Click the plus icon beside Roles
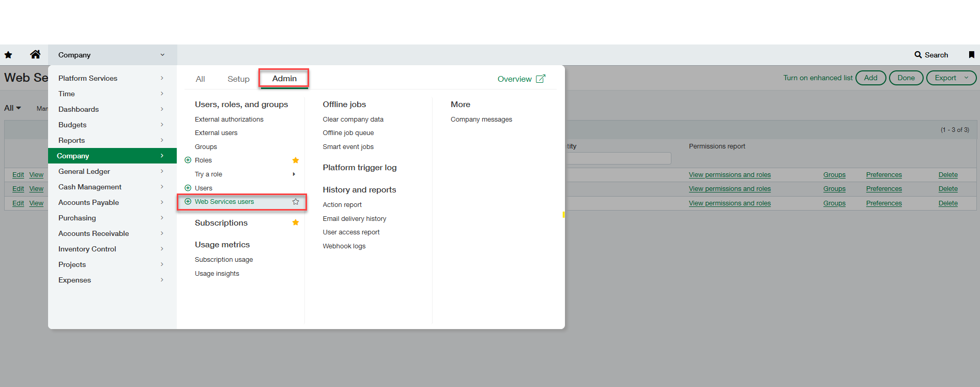Viewport: 980px width, 387px height. (188, 160)
